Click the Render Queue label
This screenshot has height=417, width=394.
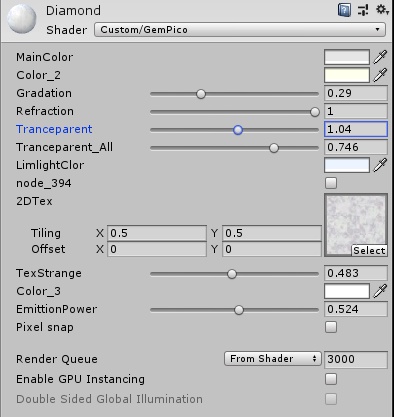[x=57, y=359]
